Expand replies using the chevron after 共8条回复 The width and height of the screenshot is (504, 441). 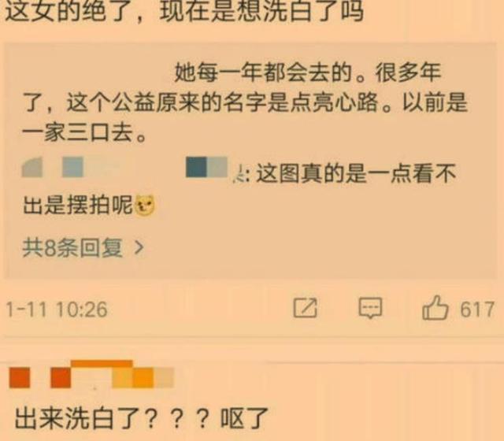pyautogui.click(x=139, y=247)
